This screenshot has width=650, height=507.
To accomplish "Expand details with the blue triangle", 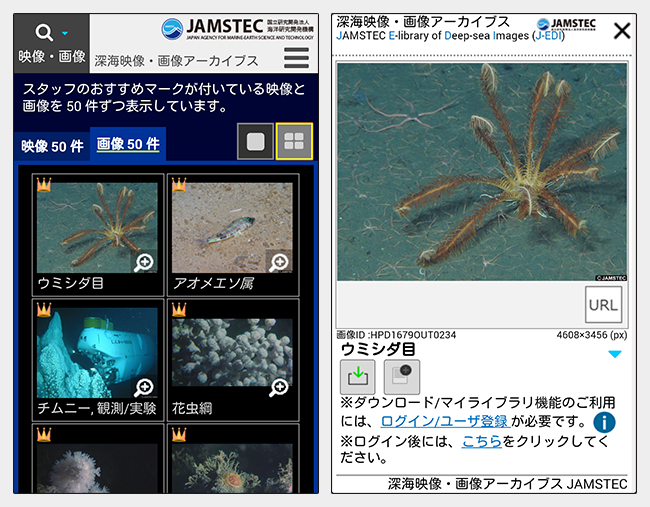I will pos(615,354).
